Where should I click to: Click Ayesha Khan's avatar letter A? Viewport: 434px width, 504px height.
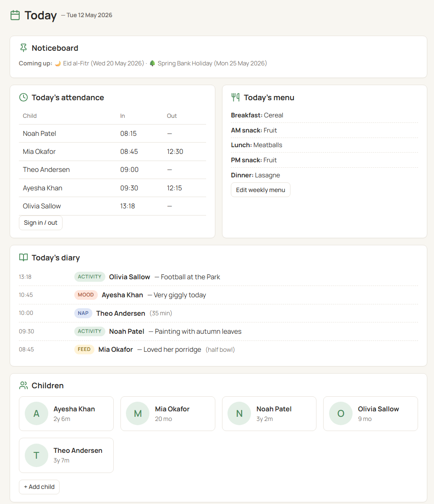(x=37, y=413)
